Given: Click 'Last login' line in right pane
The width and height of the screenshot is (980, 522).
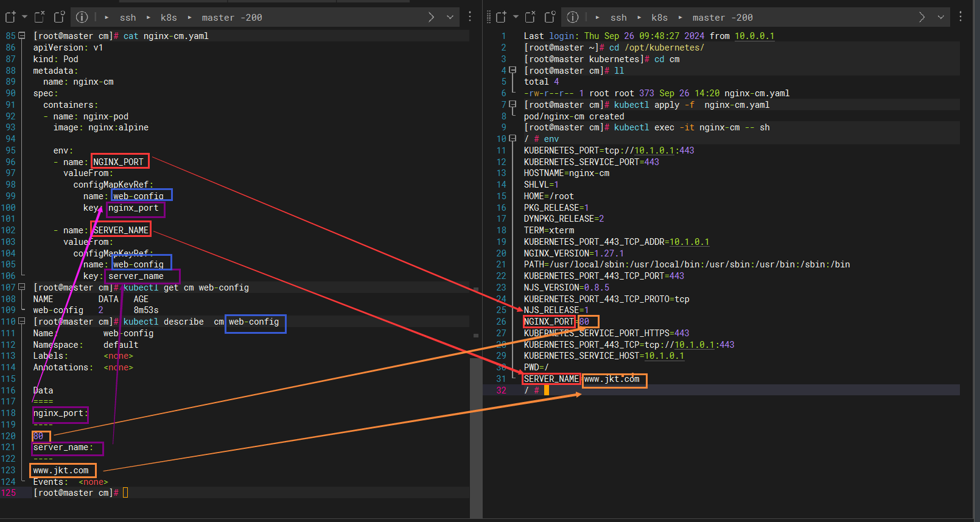Looking at the screenshot, I should [x=649, y=36].
